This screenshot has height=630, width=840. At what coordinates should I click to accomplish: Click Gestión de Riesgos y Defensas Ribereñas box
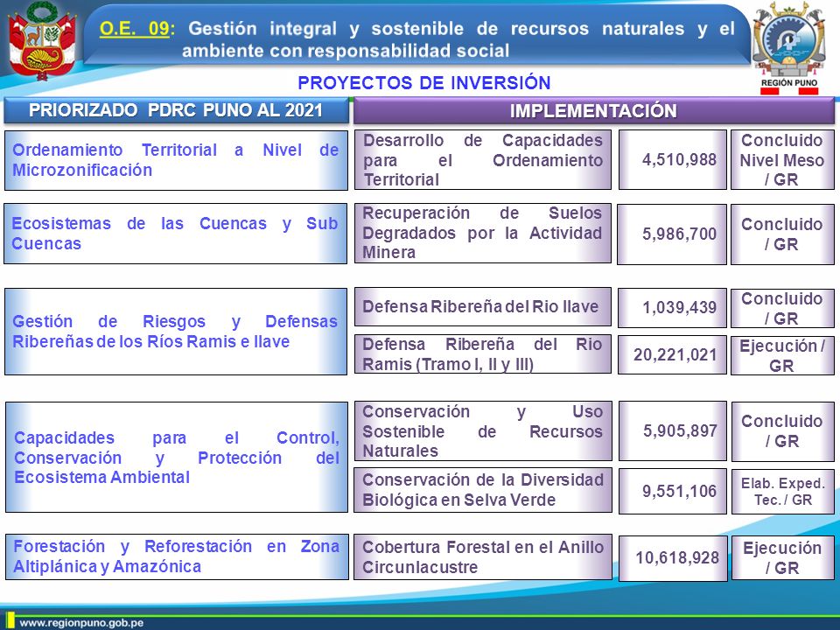tap(176, 332)
